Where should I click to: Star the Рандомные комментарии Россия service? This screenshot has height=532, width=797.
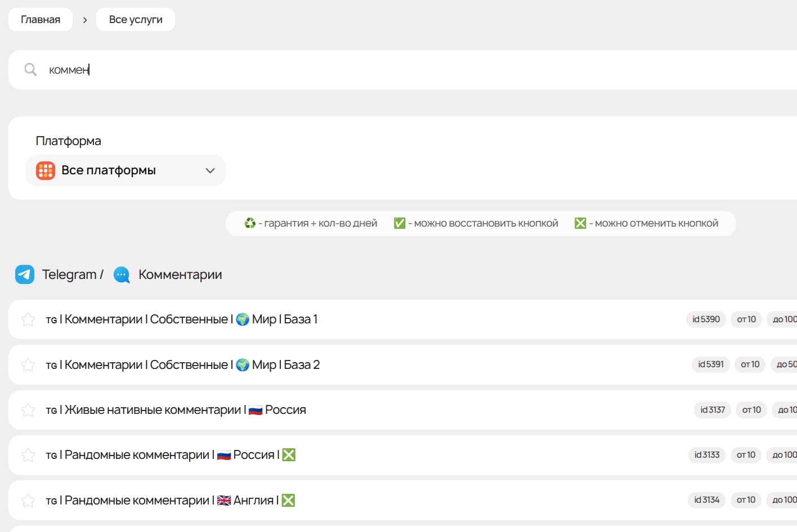click(x=28, y=455)
